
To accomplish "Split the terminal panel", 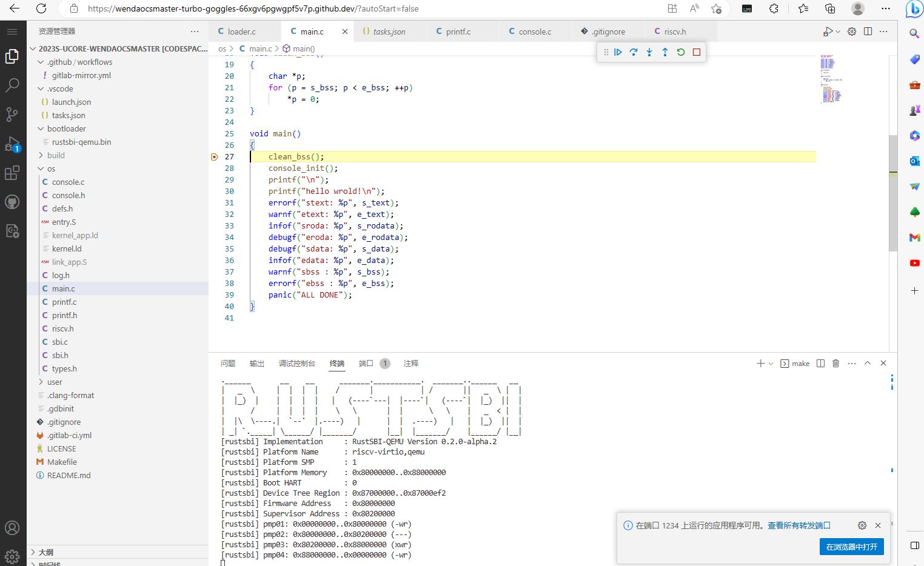I will tap(820, 363).
